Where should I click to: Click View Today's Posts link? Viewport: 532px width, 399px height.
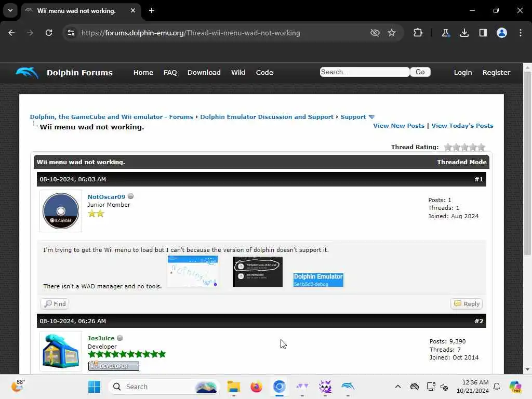(462, 126)
